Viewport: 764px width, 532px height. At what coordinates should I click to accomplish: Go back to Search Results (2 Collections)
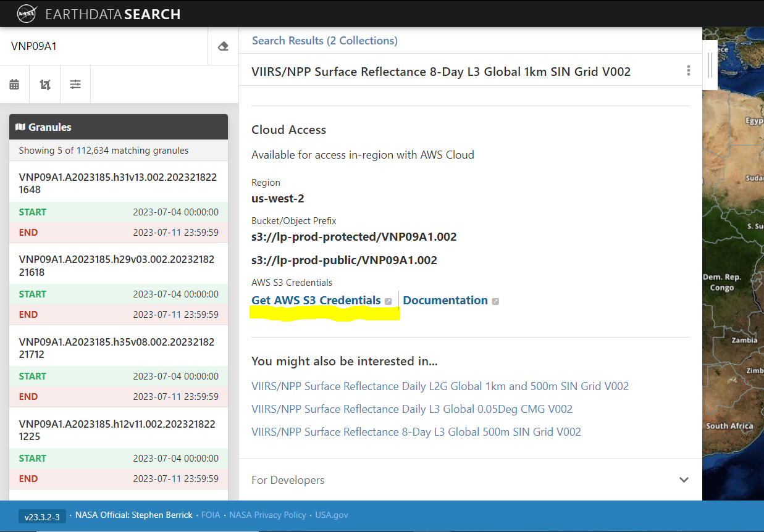tap(324, 41)
